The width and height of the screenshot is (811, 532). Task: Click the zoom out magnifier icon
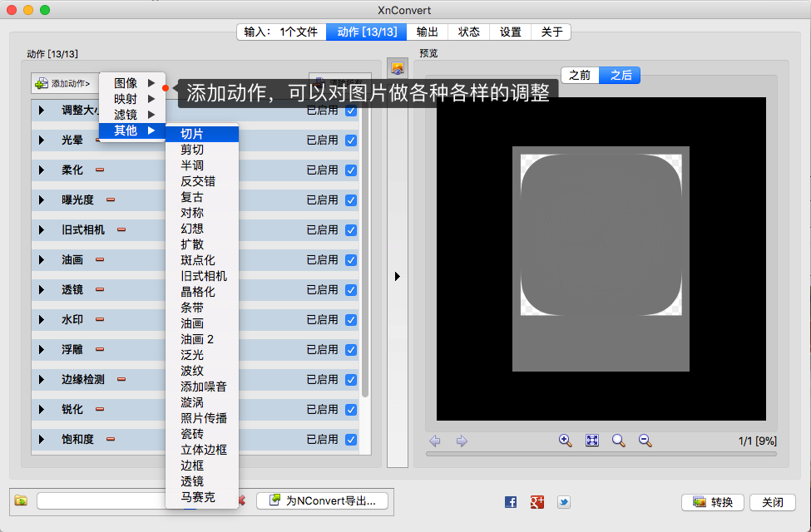tap(645, 441)
